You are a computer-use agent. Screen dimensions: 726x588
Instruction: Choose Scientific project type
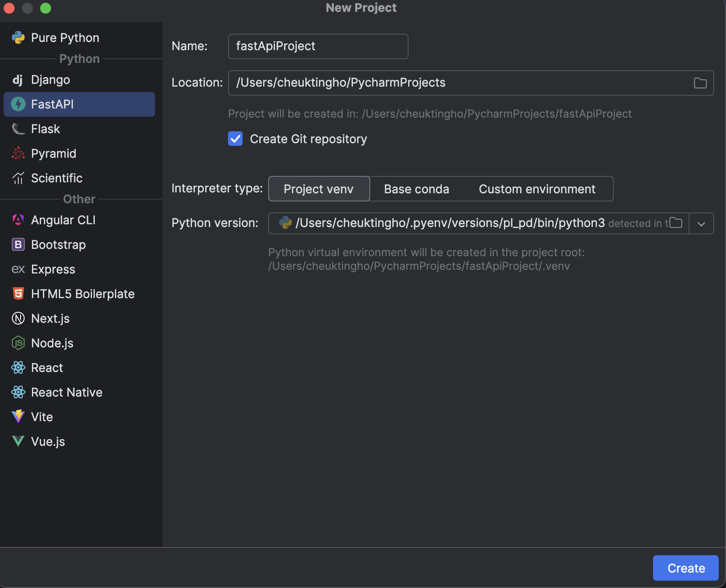[x=79, y=178]
